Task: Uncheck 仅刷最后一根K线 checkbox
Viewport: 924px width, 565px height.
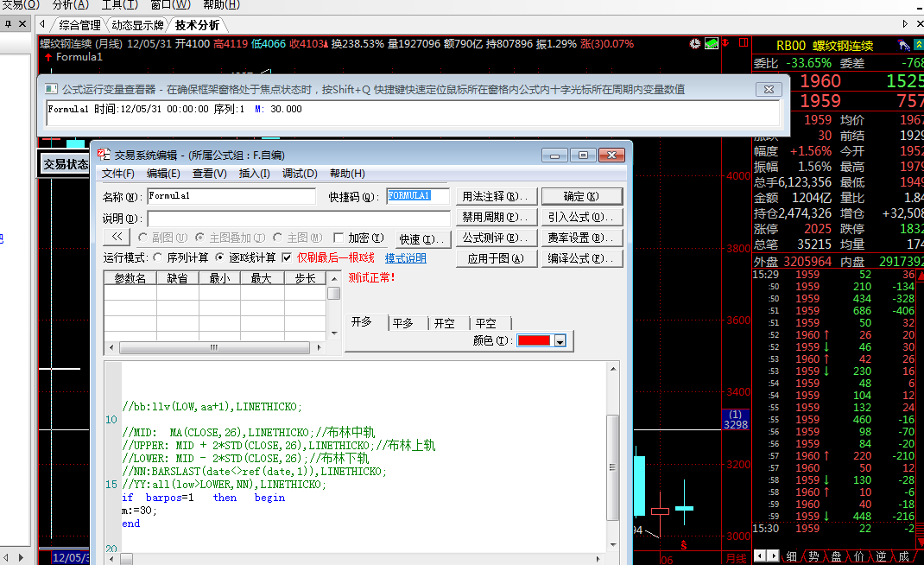Action: 288,257
